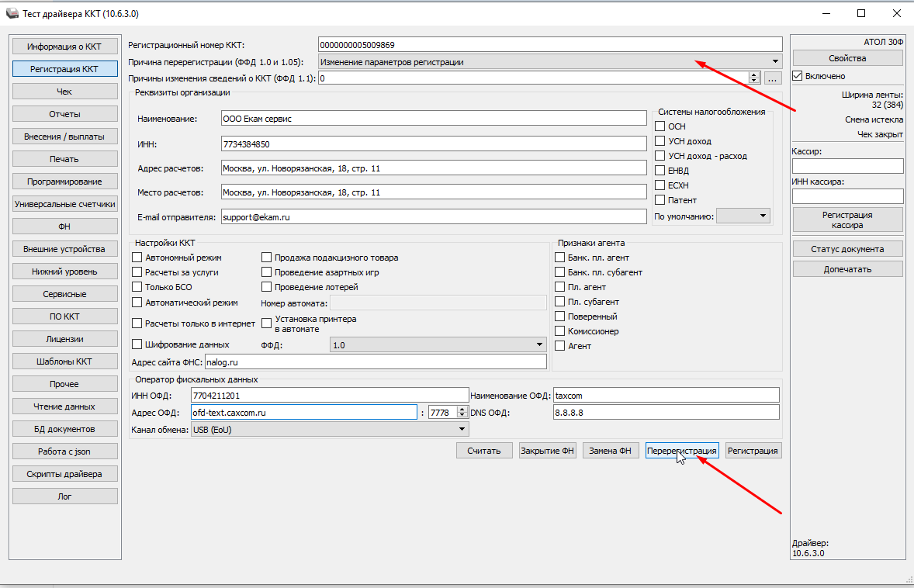
Task: Open the 'Лог' section
Action: tap(64, 496)
